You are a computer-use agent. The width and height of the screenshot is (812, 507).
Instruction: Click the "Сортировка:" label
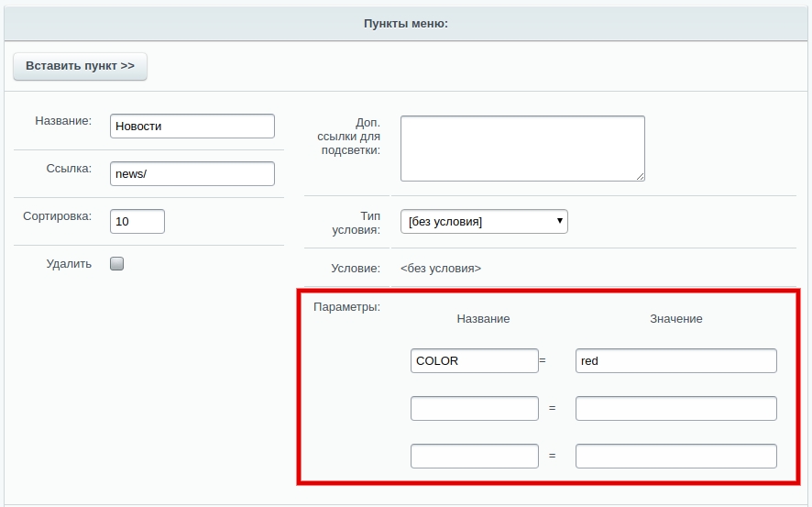pos(57,216)
